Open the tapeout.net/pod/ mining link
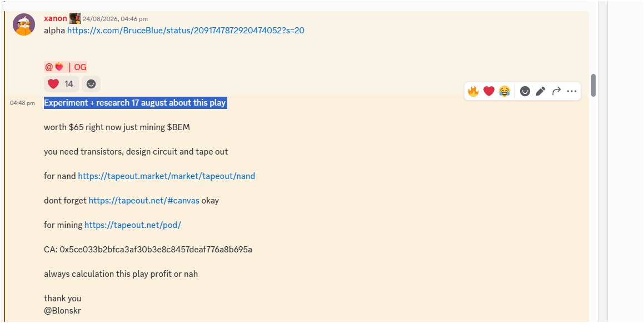 click(133, 225)
